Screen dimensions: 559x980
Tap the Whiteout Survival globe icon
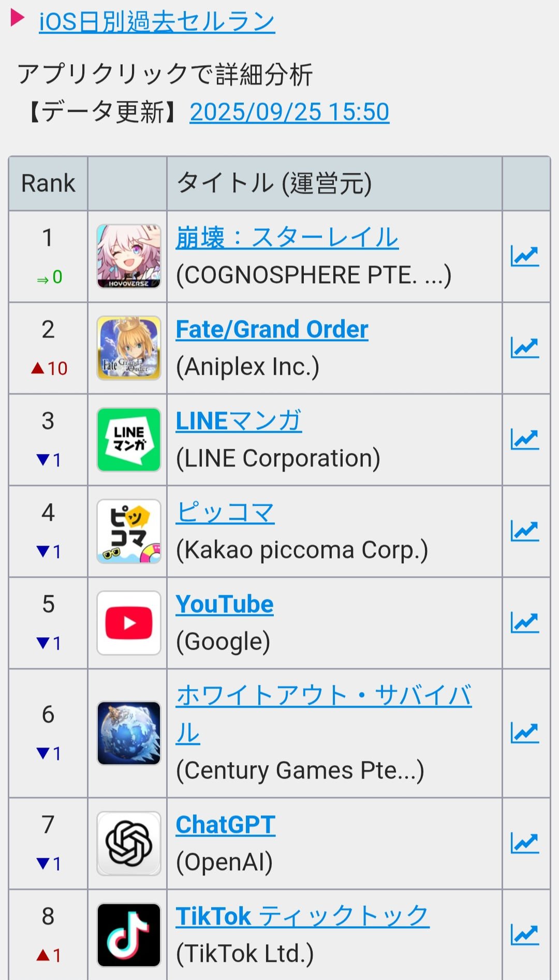click(x=129, y=733)
